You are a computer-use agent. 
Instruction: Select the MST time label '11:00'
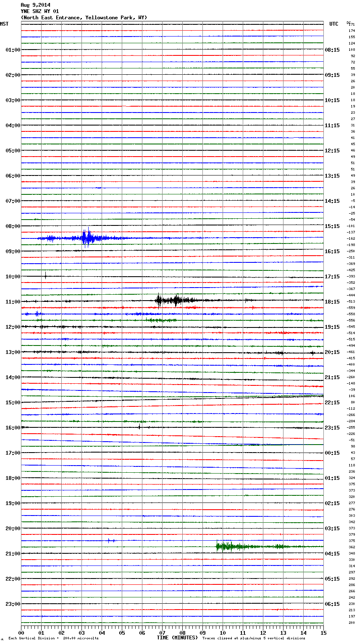click(13, 302)
